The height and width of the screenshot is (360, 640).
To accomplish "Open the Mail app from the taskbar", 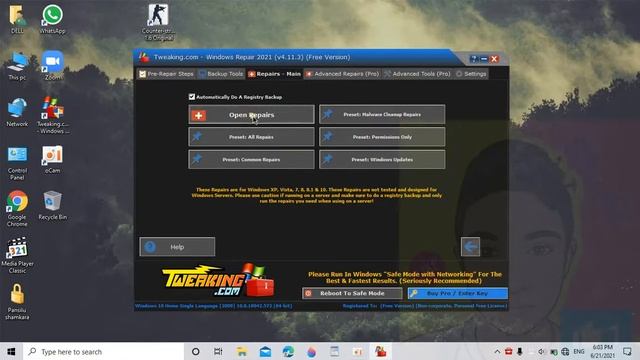I will (x=265, y=351).
